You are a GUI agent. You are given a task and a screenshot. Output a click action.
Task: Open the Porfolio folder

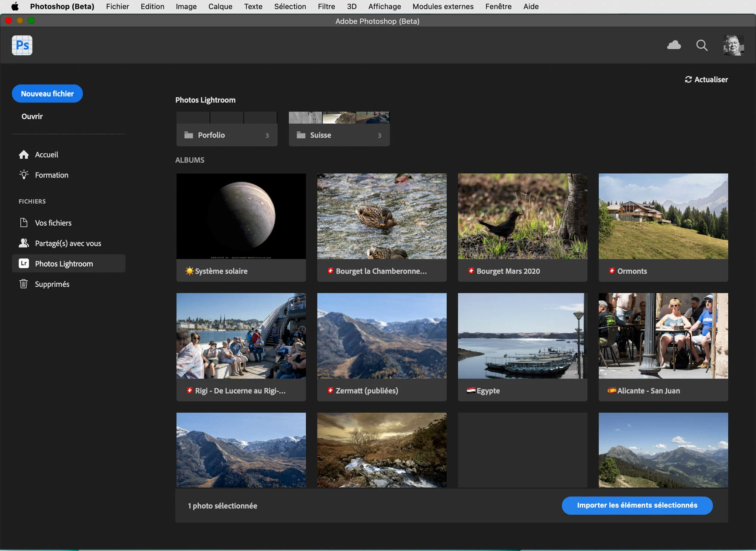pyautogui.click(x=227, y=135)
